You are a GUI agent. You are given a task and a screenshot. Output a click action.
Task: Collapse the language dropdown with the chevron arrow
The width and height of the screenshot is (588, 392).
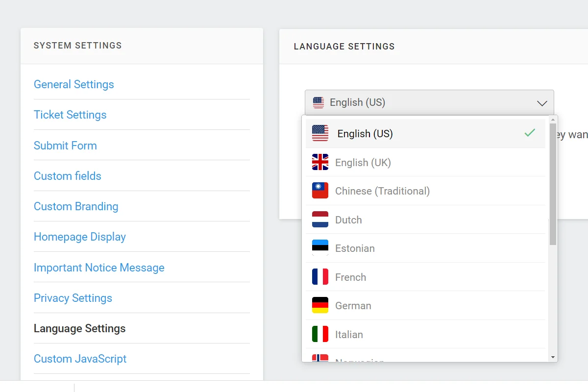[541, 103]
